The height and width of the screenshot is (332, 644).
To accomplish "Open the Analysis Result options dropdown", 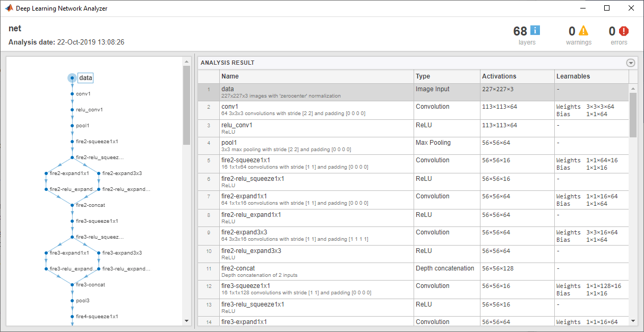I will point(631,63).
